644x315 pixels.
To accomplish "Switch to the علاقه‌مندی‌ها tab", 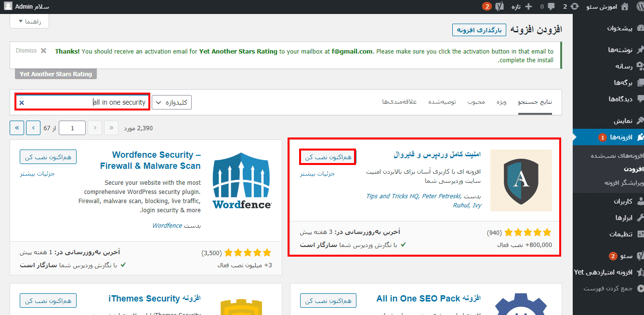I will point(399,102).
